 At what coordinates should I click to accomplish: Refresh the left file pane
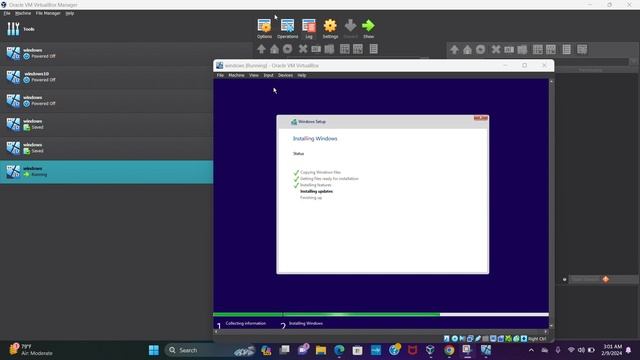288,49
